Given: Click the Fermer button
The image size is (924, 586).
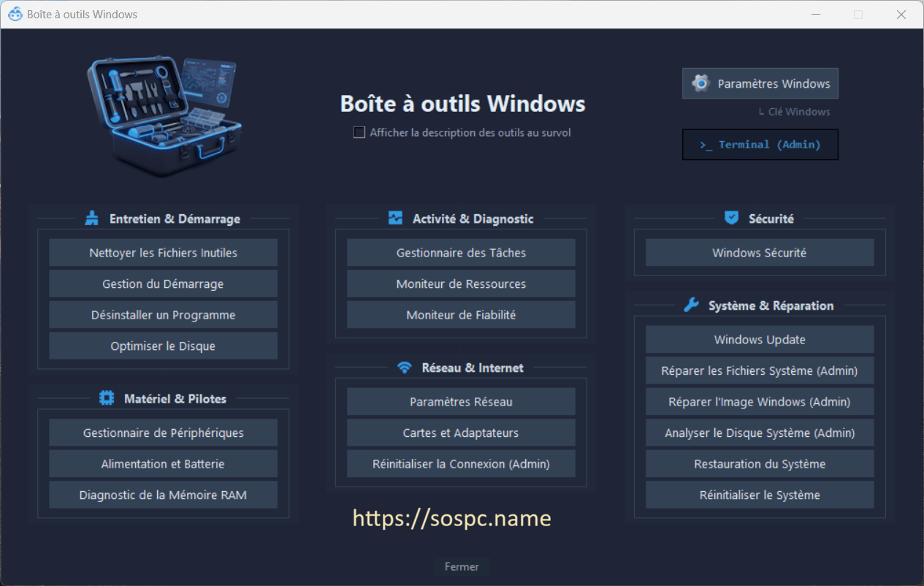Looking at the screenshot, I should pos(462,566).
